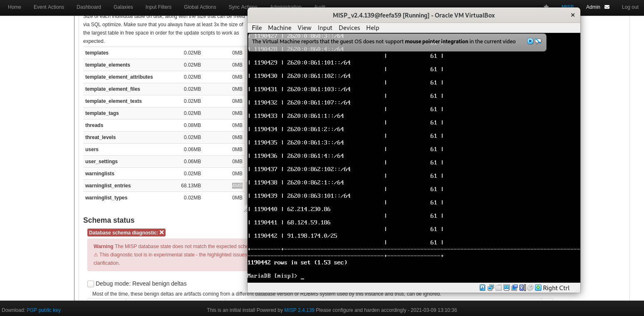Open the Devices menu in VirtualBox
The height and width of the screenshot is (316, 644).
[349, 28]
